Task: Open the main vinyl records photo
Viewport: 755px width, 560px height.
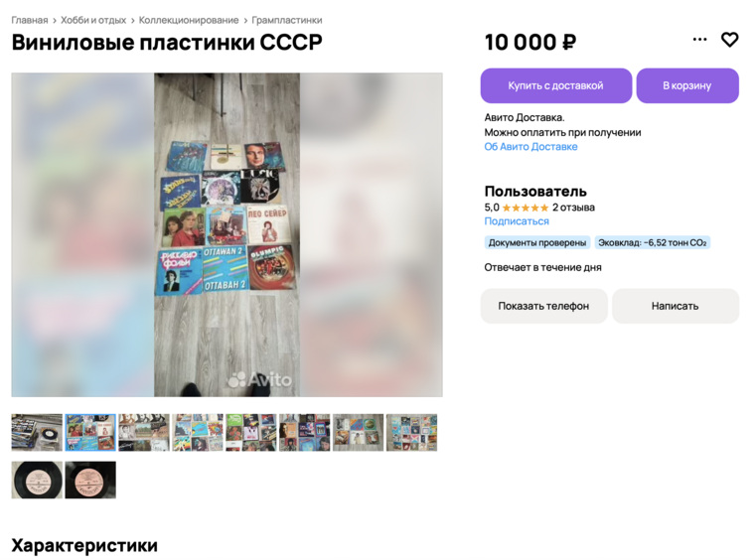Action: pos(226,234)
